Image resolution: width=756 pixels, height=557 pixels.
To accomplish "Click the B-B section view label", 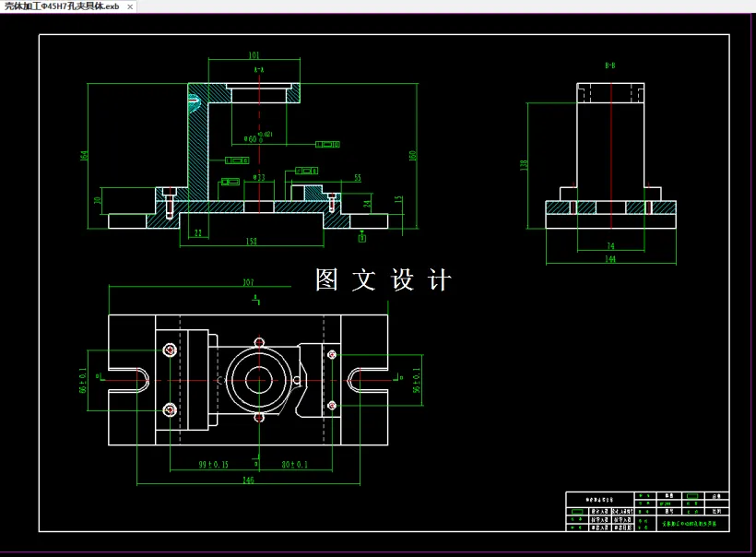I will click(x=610, y=65).
